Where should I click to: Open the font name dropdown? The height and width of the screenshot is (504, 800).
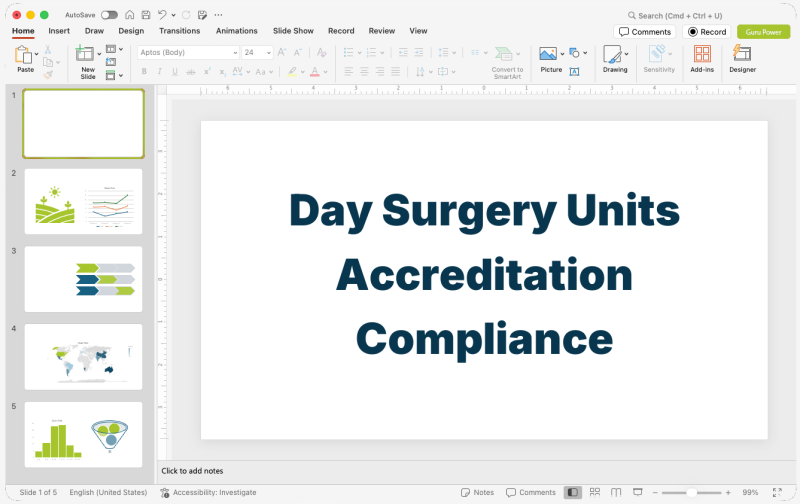(235, 53)
